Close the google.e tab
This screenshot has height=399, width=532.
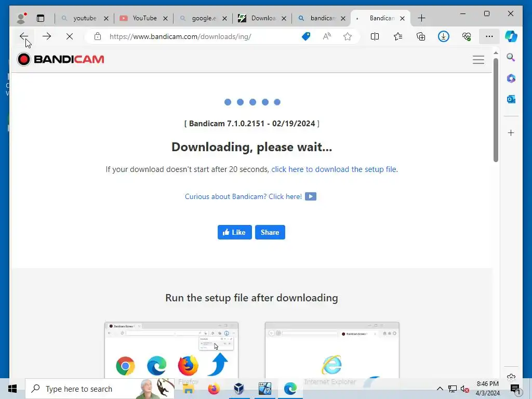click(224, 18)
